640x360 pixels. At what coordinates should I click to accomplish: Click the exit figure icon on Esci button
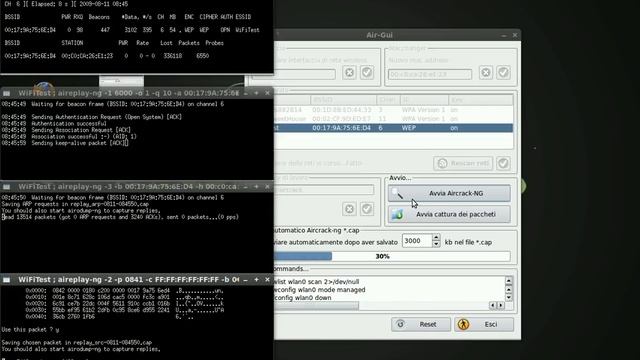click(x=463, y=324)
